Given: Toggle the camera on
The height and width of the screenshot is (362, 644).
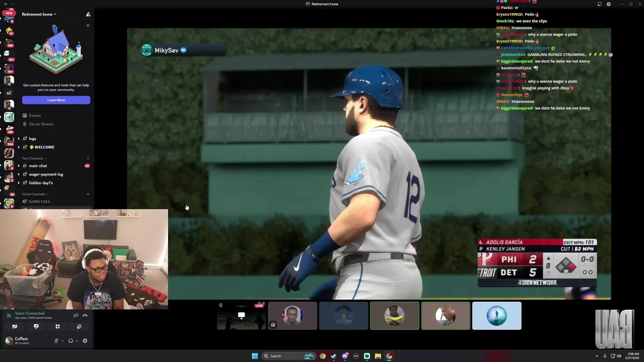Looking at the screenshot, I should (x=15, y=326).
